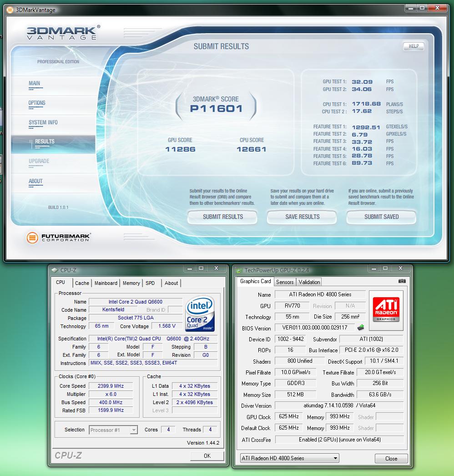Open SYSTEM INFO in the 3DMark sidebar
This screenshot has height=476, width=454.
pyautogui.click(x=43, y=123)
